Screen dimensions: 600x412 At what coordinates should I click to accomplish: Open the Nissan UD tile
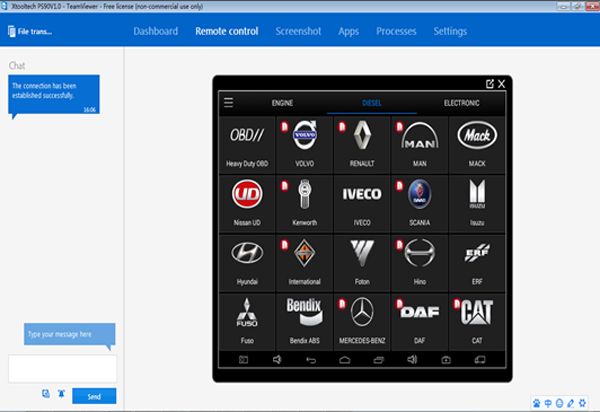click(247, 204)
